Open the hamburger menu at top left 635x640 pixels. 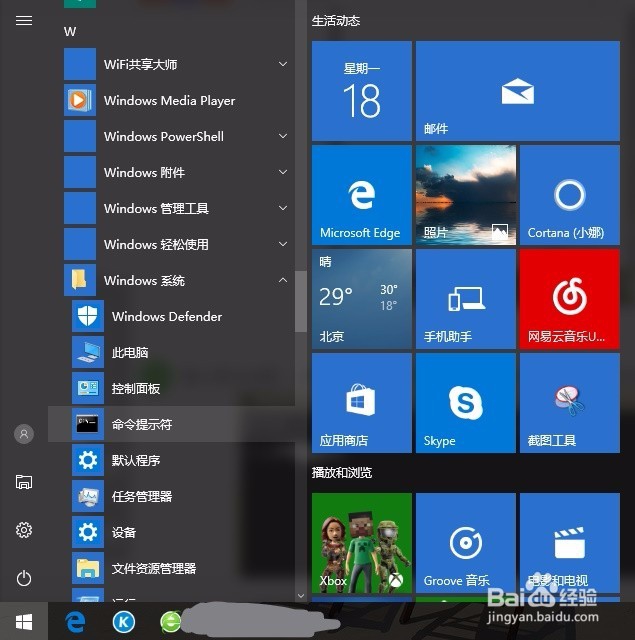pyautogui.click(x=24, y=20)
